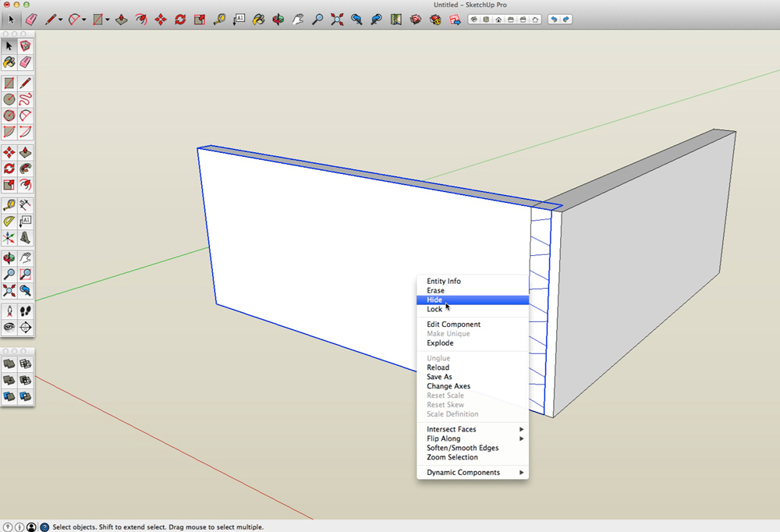This screenshot has height=532, width=780.
Task: Click the help question mark in status bar
Action: coord(44,527)
